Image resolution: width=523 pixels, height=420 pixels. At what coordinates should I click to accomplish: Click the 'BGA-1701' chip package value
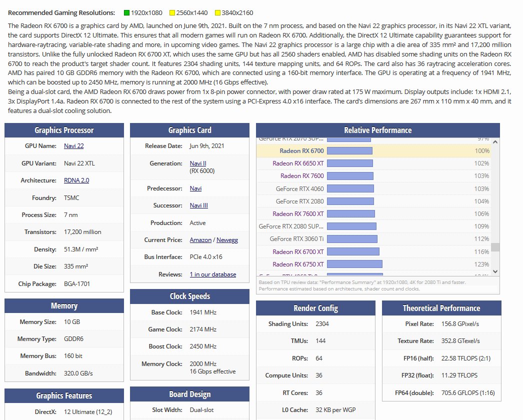tap(77, 284)
